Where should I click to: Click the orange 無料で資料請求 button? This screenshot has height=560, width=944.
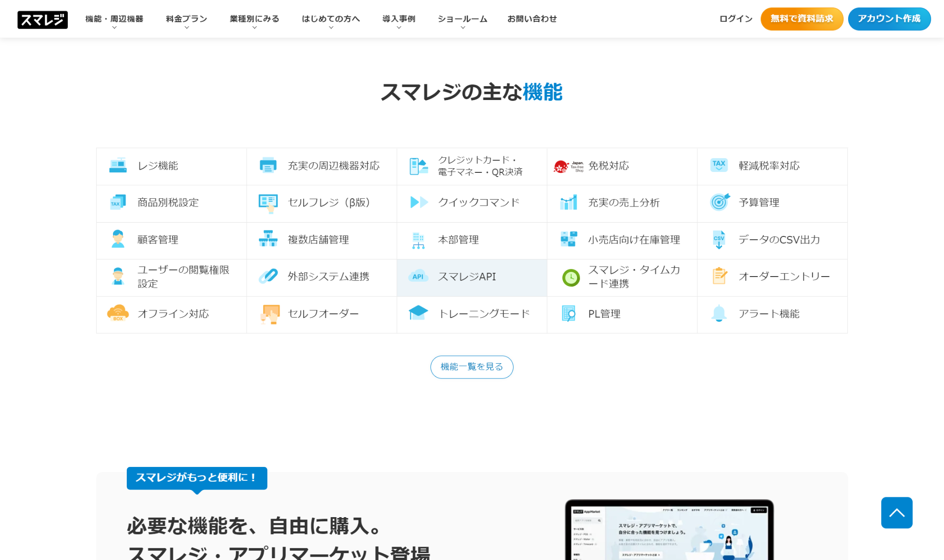[x=802, y=19]
